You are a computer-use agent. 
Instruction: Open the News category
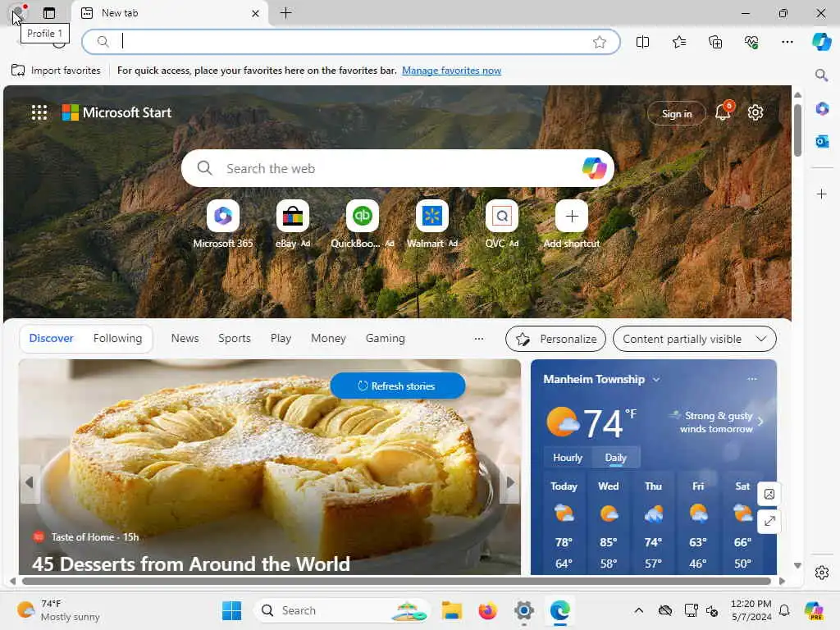(x=185, y=338)
